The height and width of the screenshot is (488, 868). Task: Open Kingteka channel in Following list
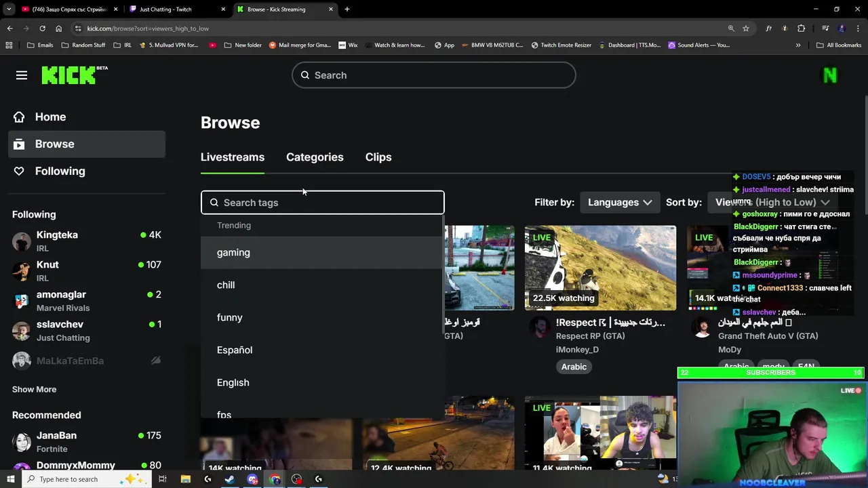(87, 241)
